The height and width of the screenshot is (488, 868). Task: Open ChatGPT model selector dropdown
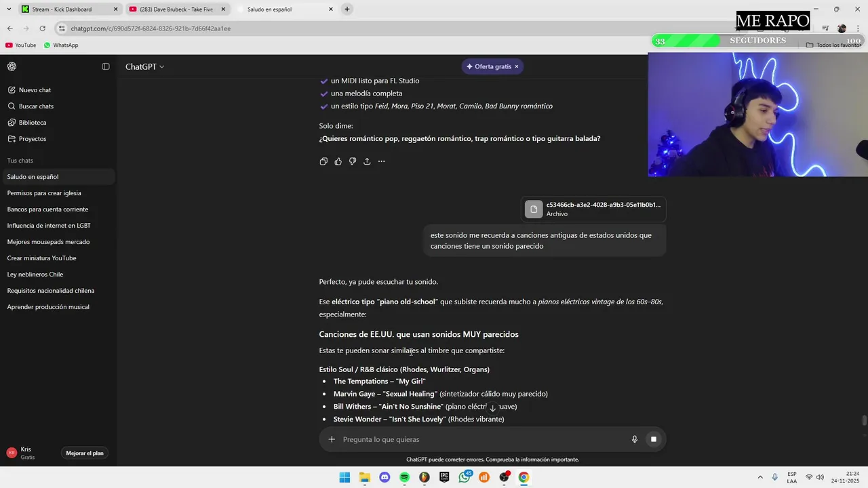click(x=144, y=66)
